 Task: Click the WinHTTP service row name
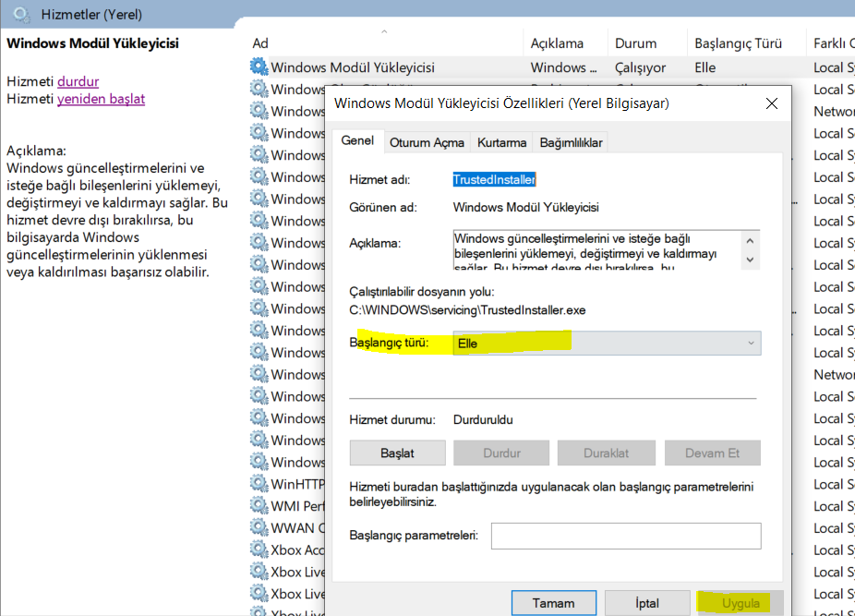[x=297, y=484]
